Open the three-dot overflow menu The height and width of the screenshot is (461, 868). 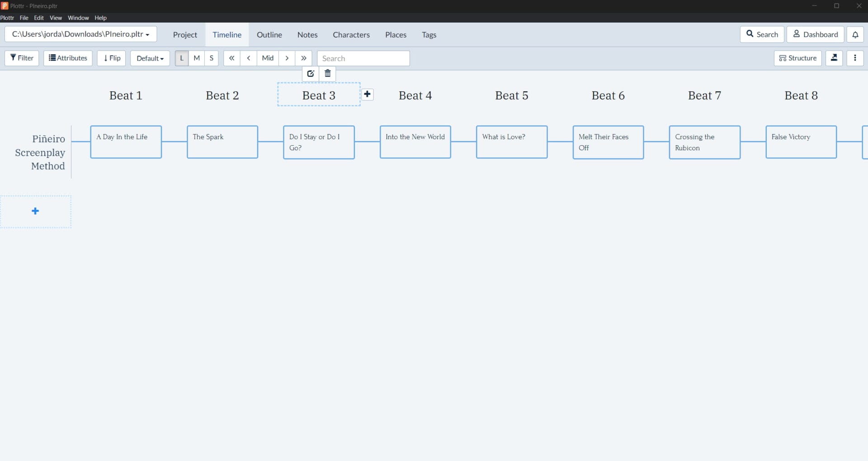pos(855,58)
